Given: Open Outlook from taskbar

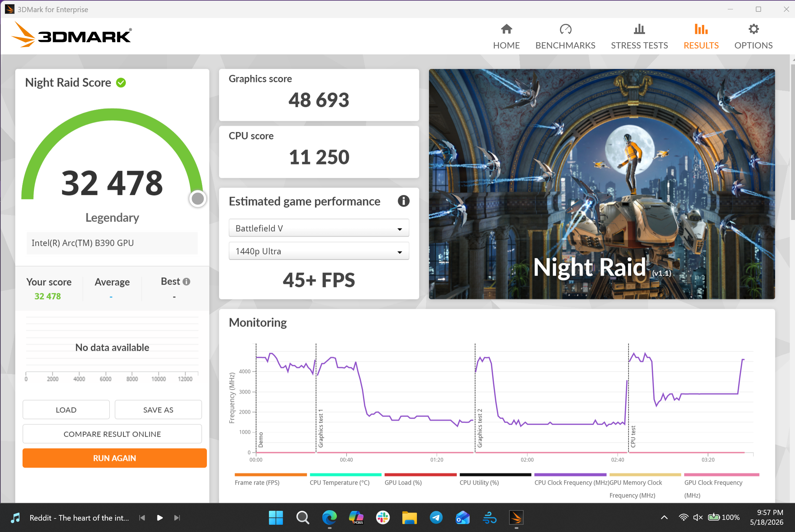Looking at the screenshot, I should (463, 518).
